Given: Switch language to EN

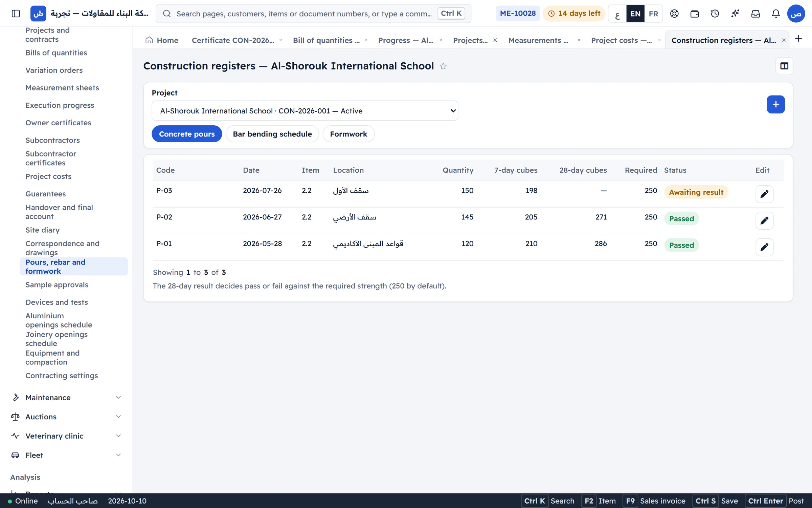Looking at the screenshot, I should point(635,14).
